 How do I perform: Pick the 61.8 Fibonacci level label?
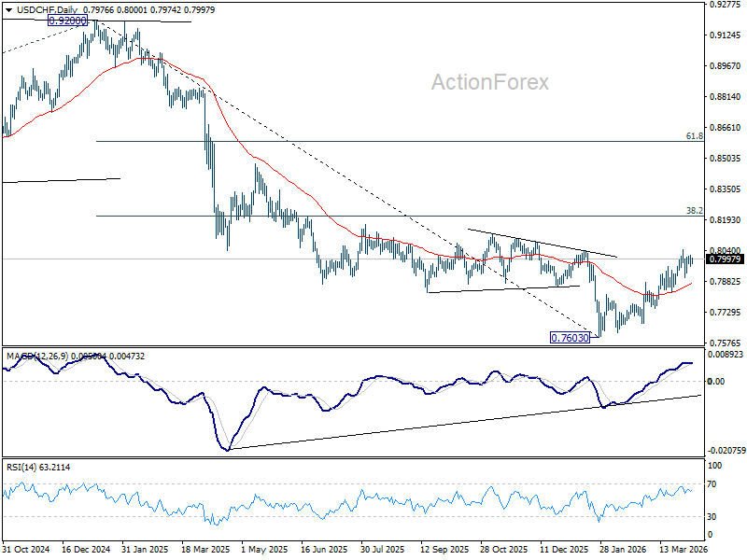[694, 136]
